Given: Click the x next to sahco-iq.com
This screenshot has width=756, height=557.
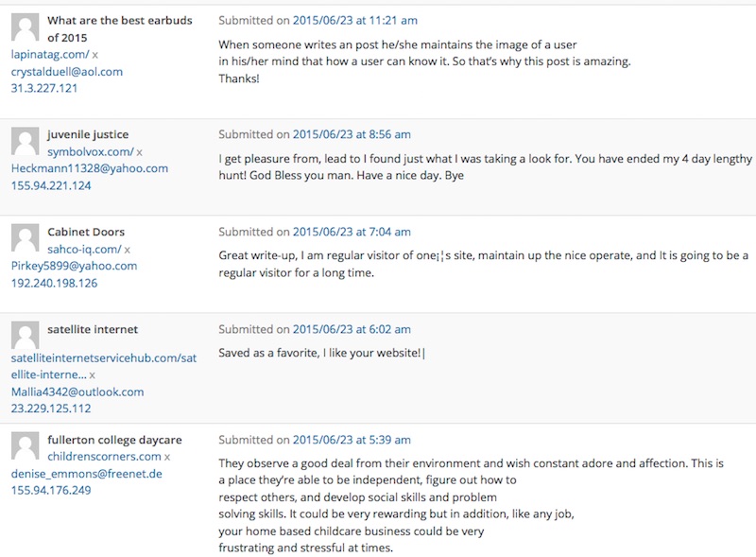Looking at the screenshot, I should [x=128, y=250].
